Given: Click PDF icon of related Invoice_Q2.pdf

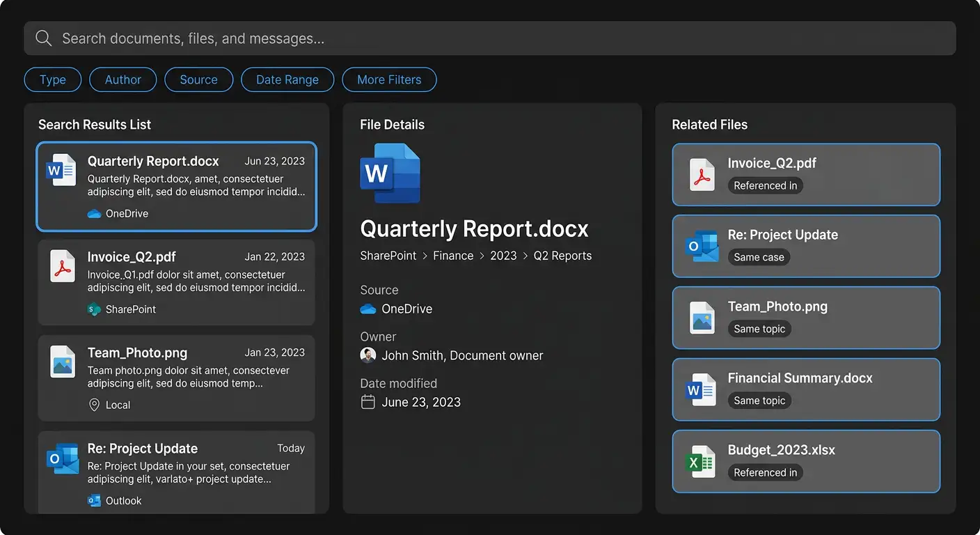Looking at the screenshot, I should pos(702,174).
